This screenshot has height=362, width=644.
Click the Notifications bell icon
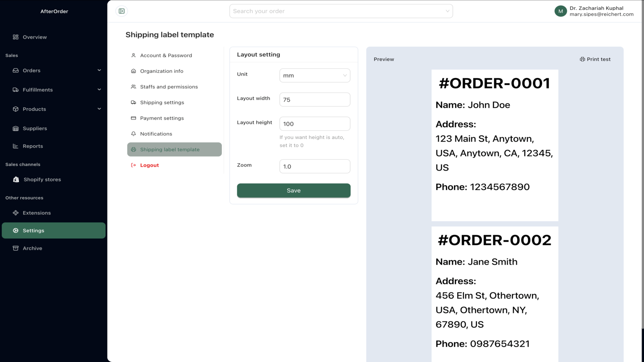point(134,134)
